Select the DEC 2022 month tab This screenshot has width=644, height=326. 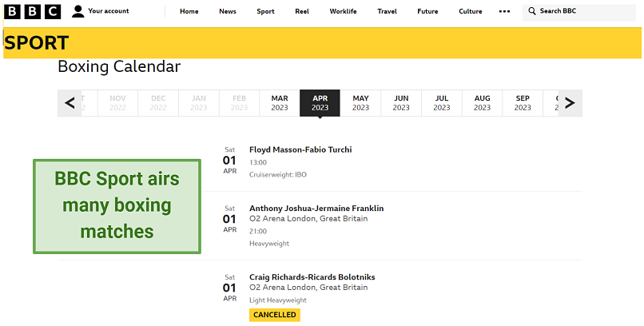tap(158, 103)
